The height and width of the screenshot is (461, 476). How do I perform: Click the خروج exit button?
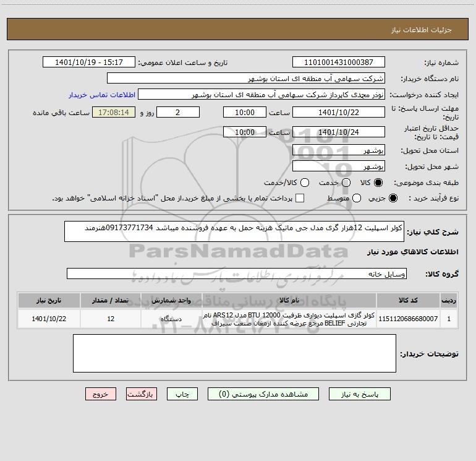(101, 394)
